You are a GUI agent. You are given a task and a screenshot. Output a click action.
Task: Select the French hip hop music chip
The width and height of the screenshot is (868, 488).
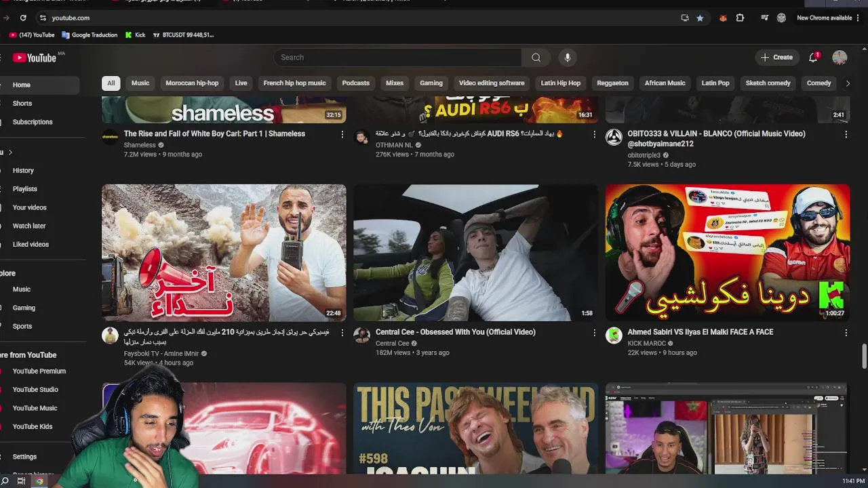tap(294, 83)
